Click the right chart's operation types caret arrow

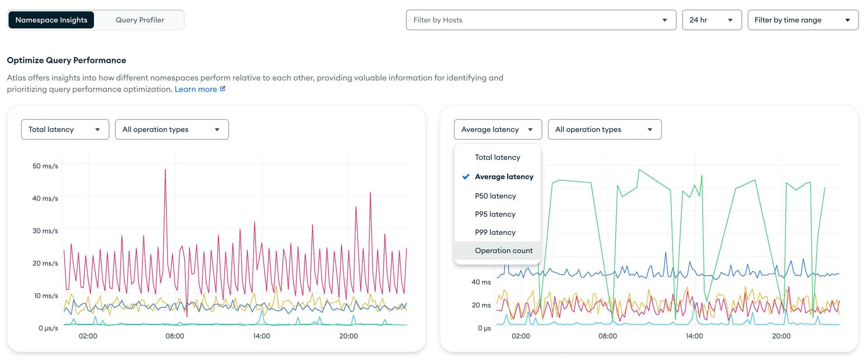(x=650, y=130)
